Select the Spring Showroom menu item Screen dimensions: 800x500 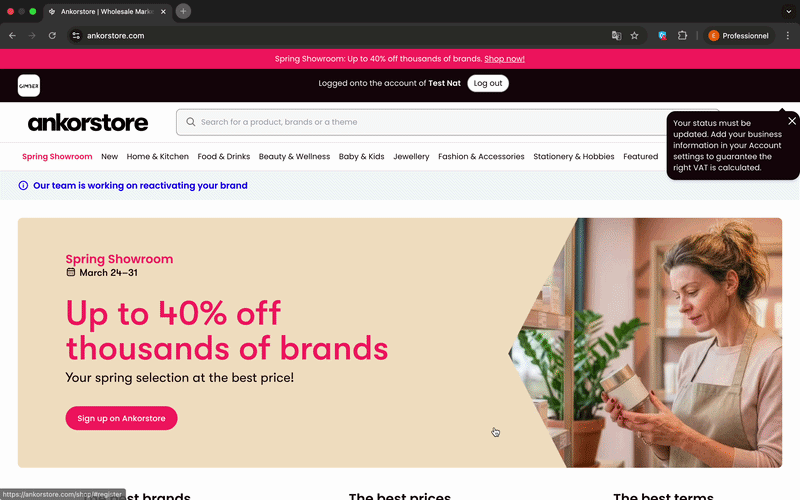click(x=57, y=157)
